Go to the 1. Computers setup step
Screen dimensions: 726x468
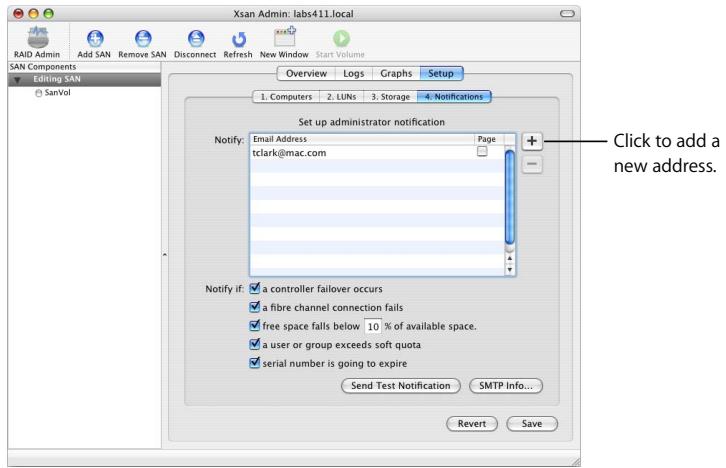[286, 97]
